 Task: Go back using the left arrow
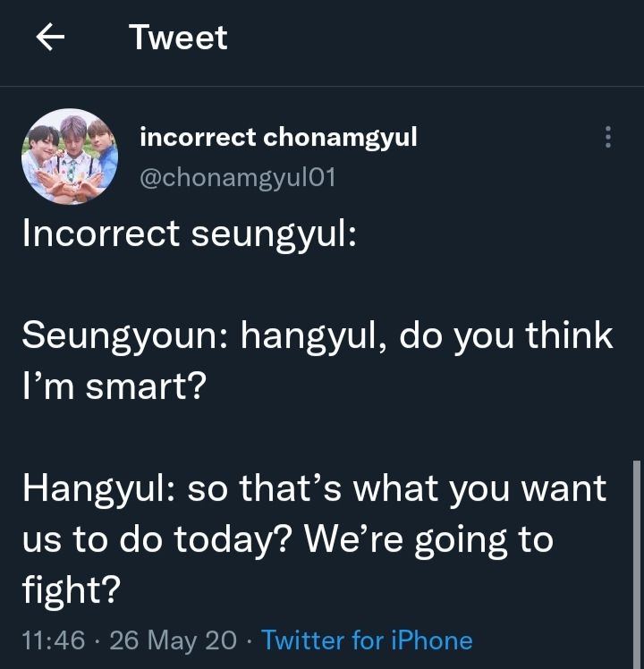(x=50, y=38)
